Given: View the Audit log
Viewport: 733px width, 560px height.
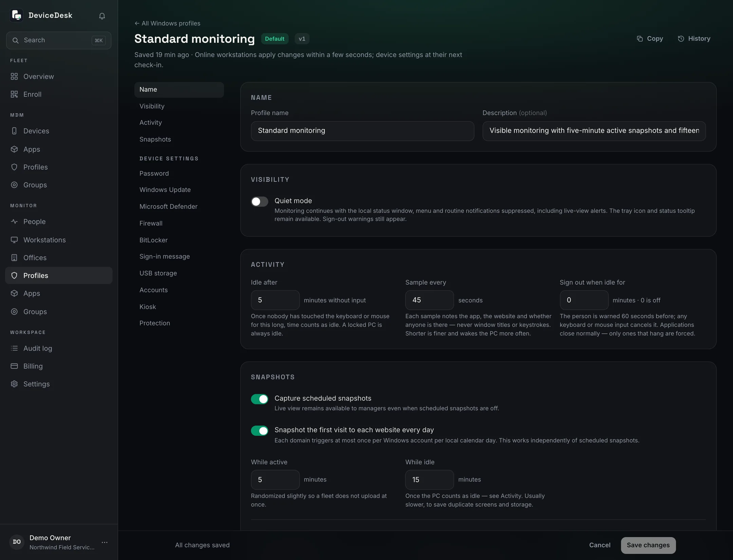Looking at the screenshot, I should click(59, 348).
